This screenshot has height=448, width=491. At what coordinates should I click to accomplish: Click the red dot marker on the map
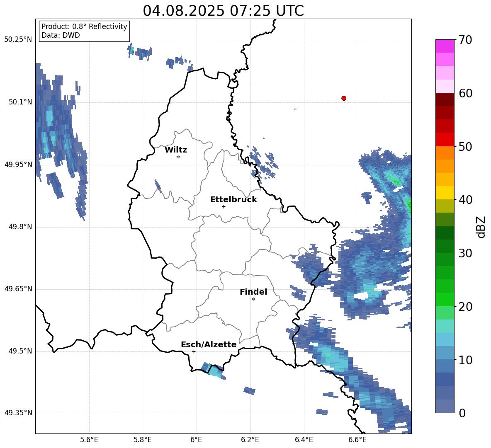[344, 98]
